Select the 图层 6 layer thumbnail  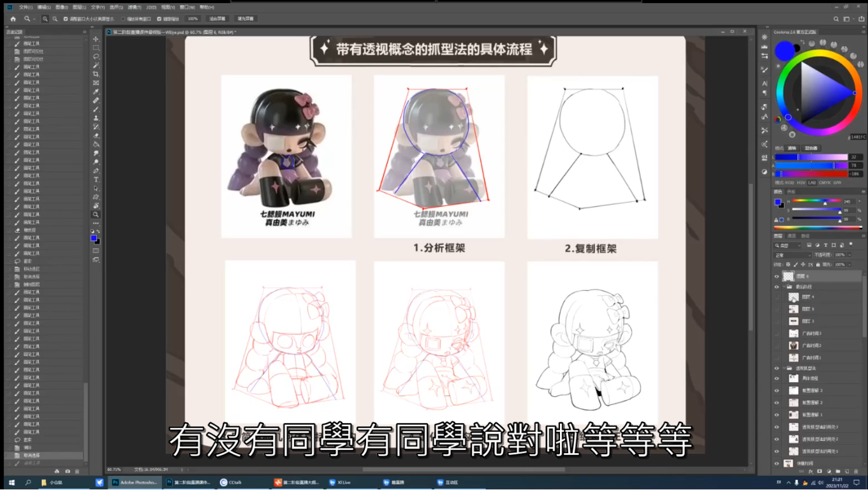[788, 276]
